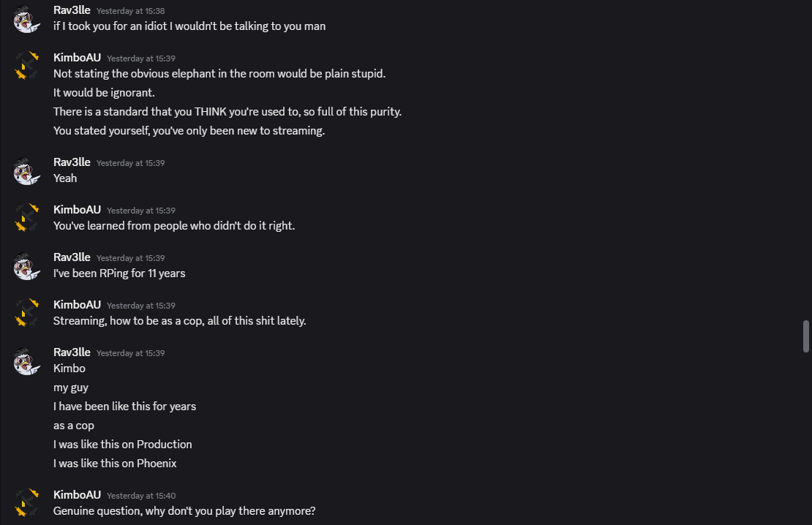Click the Rav3lle username above "Yeah"
The image size is (812, 525).
(x=72, y=162)
